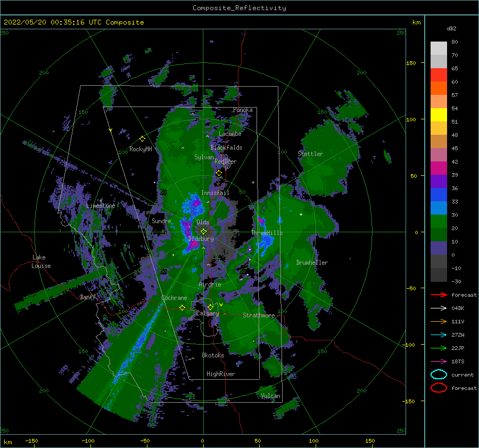
Task: Click the ThreeHills city label
Action: pyautogui.click(x=267, y=233)
